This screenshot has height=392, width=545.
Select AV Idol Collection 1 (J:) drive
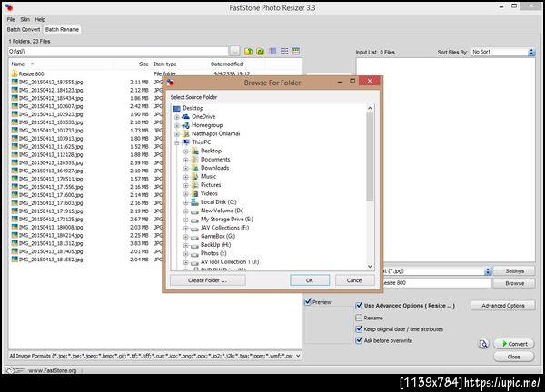(230, 262)
